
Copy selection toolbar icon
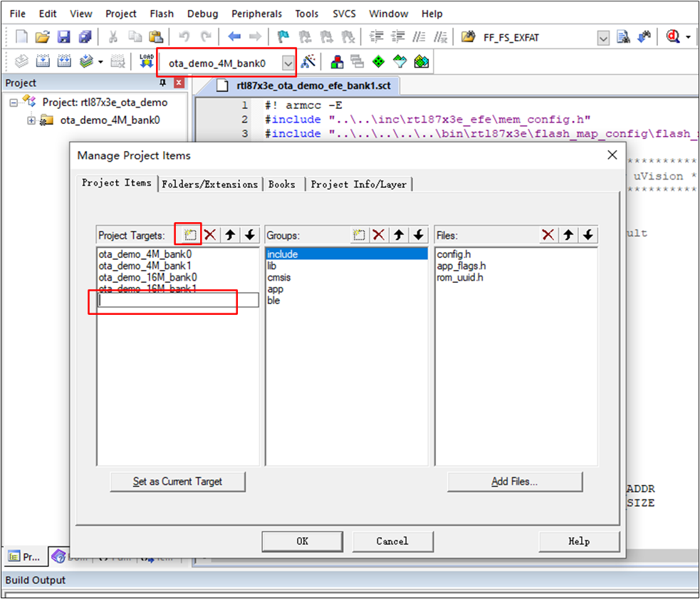coord(135,36)
